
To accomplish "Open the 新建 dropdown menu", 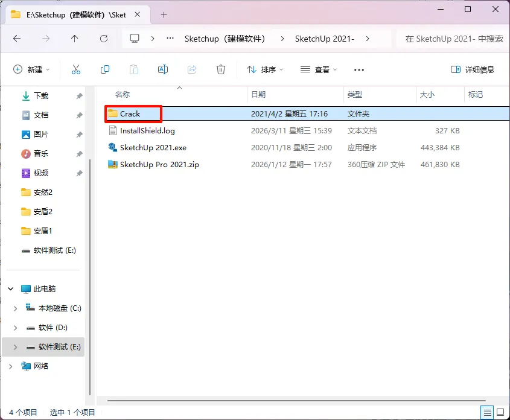I will 31,69.
